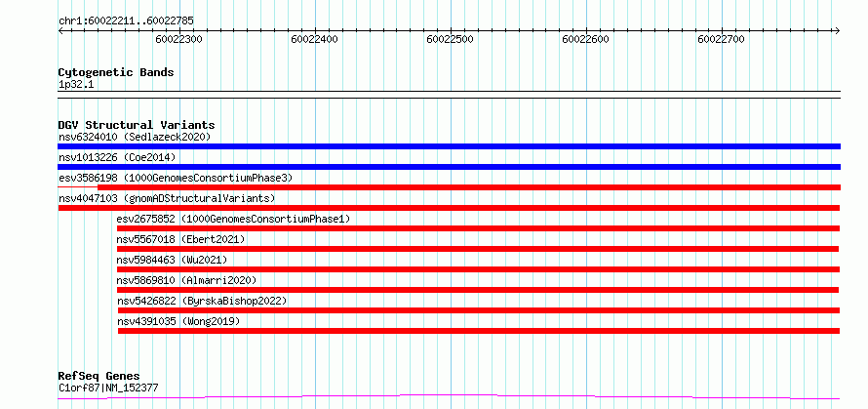This screenshot has height=409, width=868.
Task: Open nsv4047103 (gnomADStructuralVariants) label
Action: pyautogui.click(x=167, y=198)
